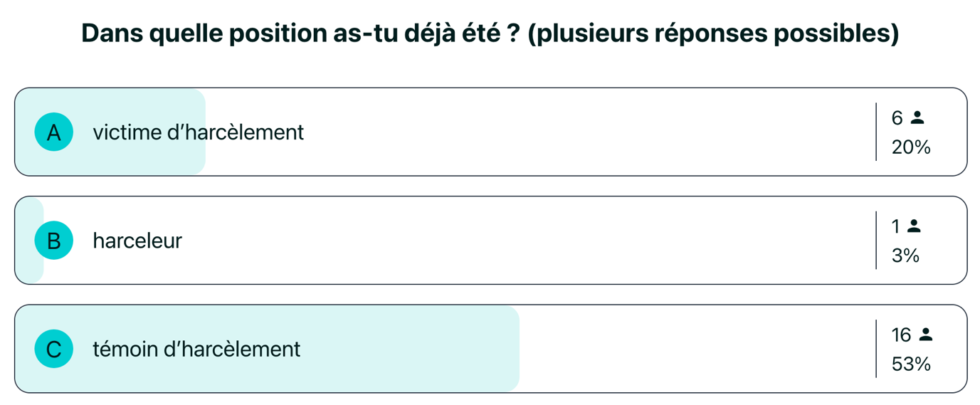
Task: Click the circular A option badge
Action: [54, 132]
